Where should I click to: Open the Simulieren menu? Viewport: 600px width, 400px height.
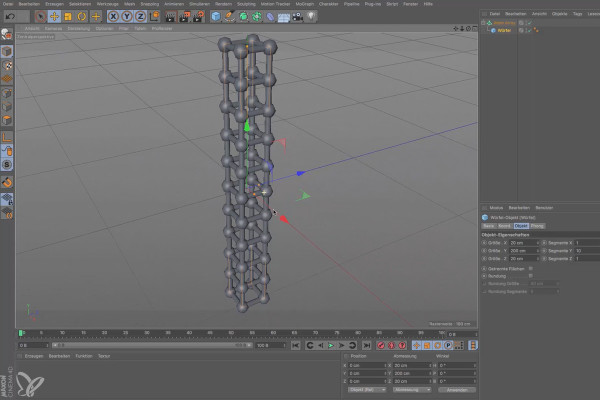point(199,4)
